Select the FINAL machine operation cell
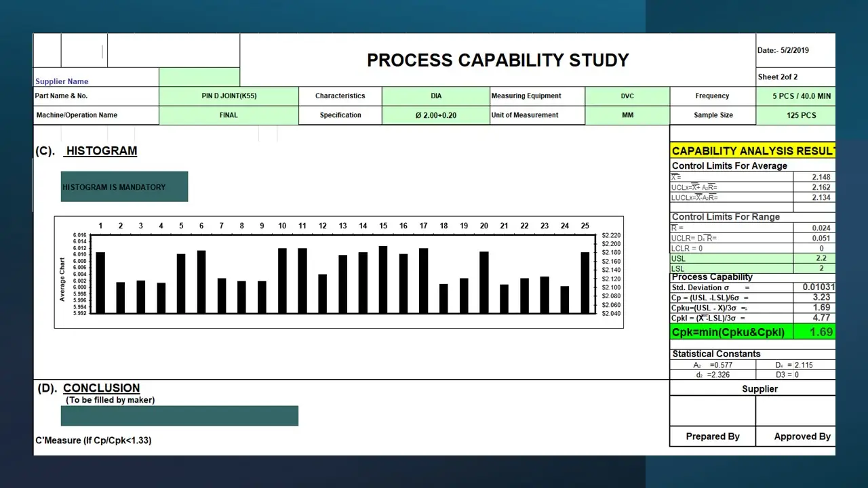 tap(229, 115)
